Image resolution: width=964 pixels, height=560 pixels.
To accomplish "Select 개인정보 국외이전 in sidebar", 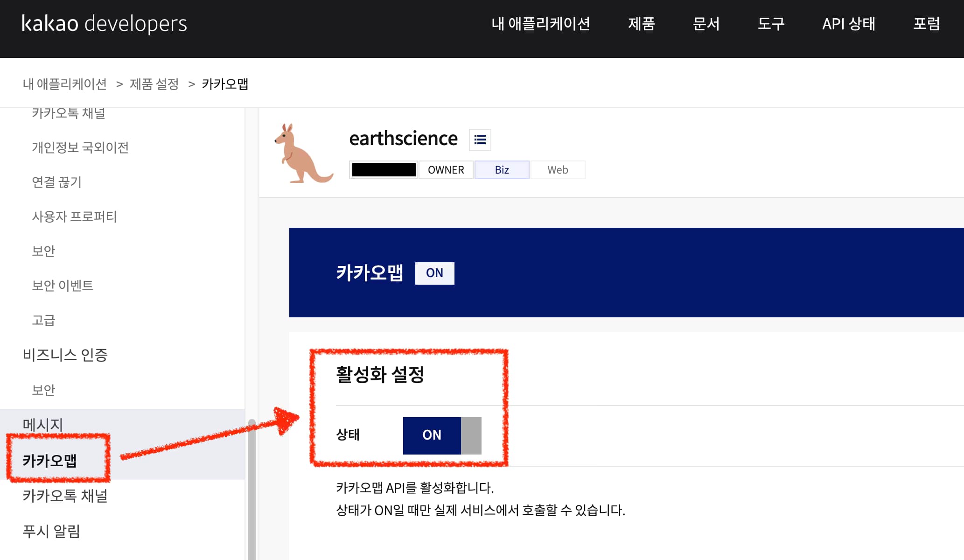I will pos(80,147).
